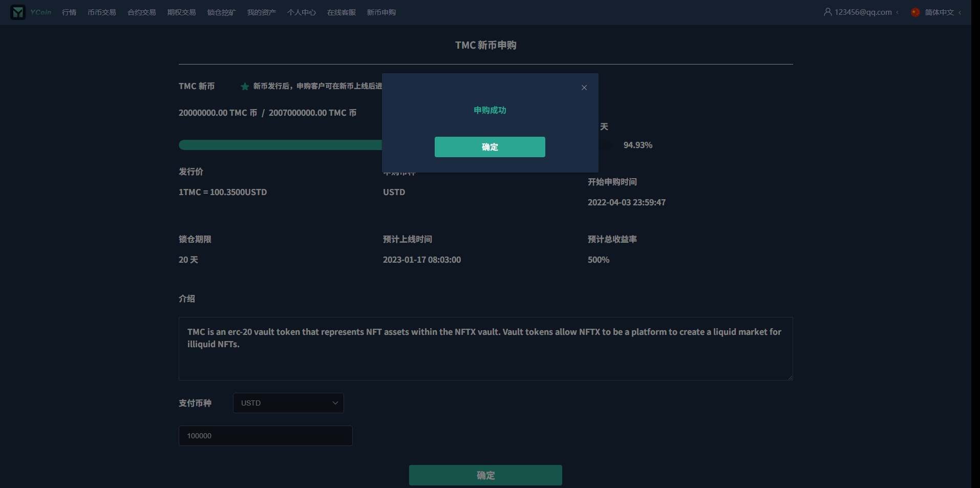Navigate to 锁仓挖矿

click(x=222, y=12)
